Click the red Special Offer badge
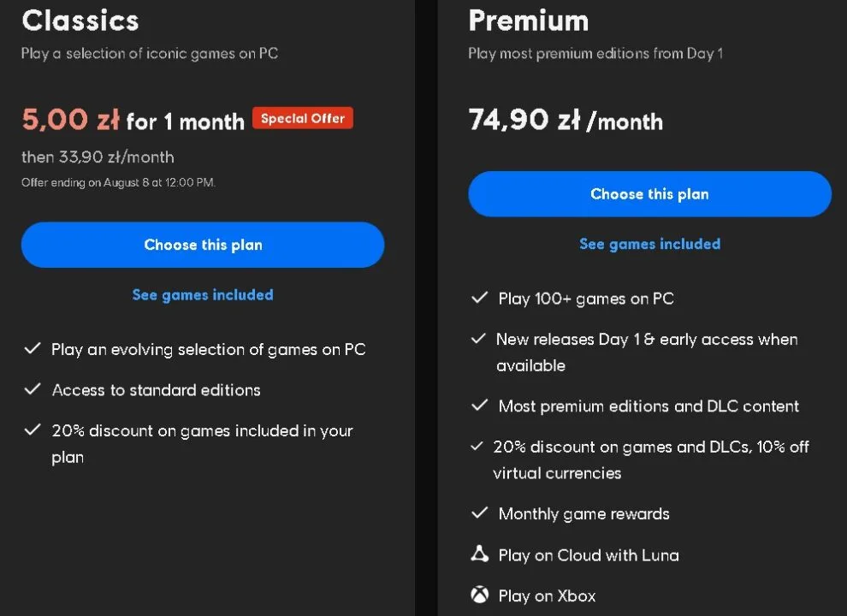Viewport: 847px width, 616px height. pos(302,119)
